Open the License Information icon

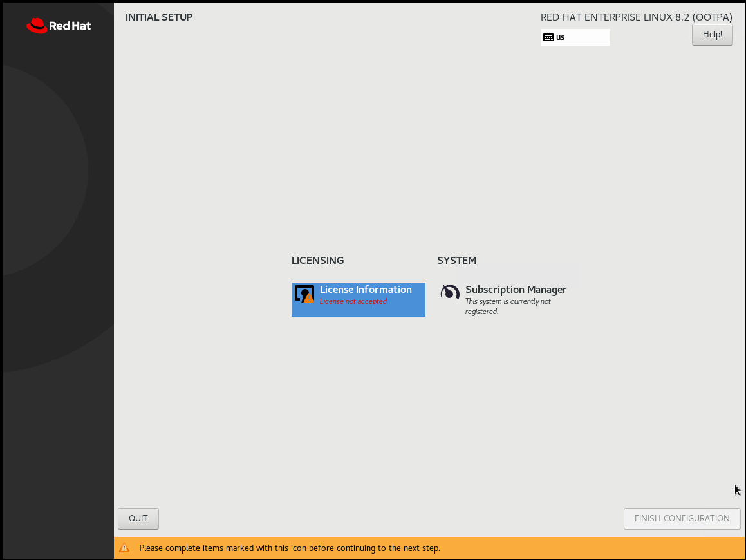click(304, 294)
